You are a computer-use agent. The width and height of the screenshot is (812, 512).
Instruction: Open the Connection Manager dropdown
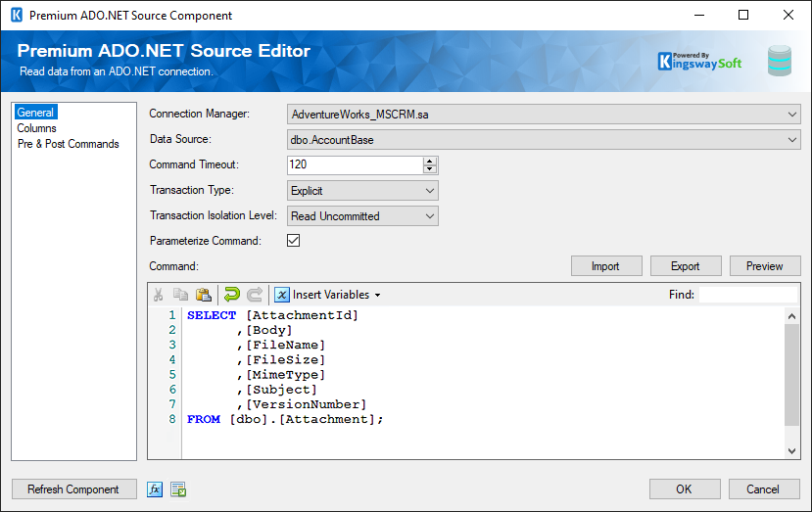544,115
